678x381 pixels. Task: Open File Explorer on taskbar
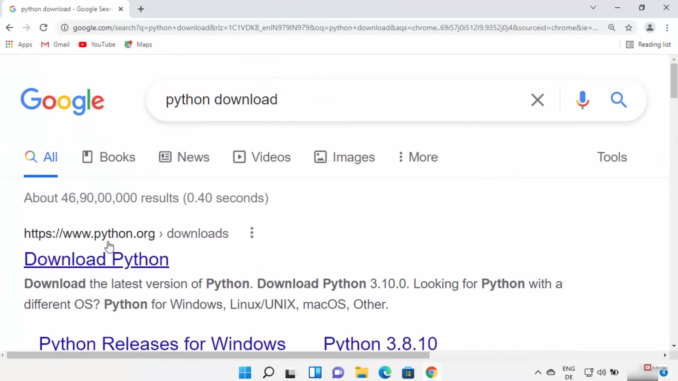[361, 372]
